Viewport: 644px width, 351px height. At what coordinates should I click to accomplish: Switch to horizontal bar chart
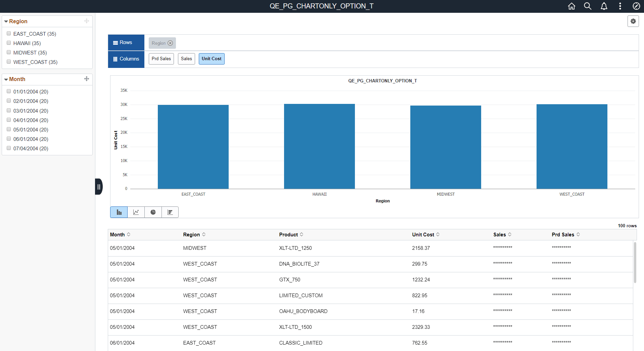pos(170,212)
